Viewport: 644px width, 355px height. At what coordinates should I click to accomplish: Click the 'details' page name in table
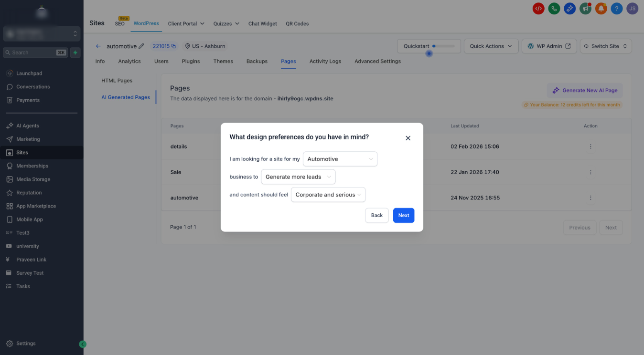[179, 146]
